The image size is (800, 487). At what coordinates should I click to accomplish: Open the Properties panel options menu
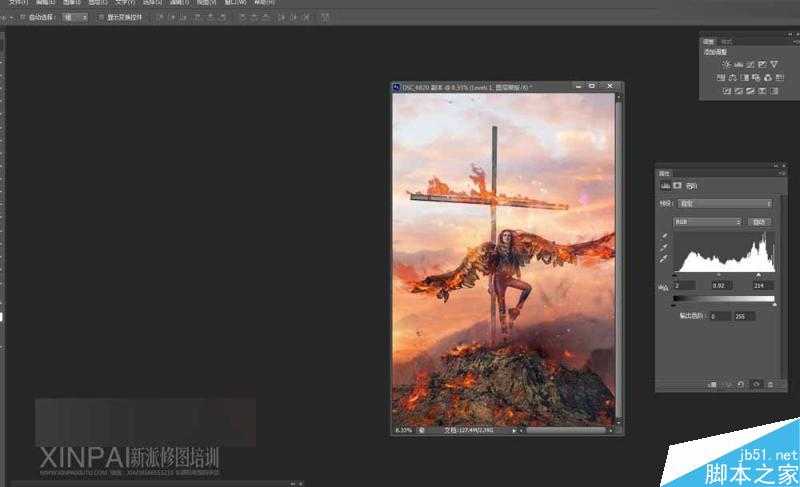click(781, 173)
